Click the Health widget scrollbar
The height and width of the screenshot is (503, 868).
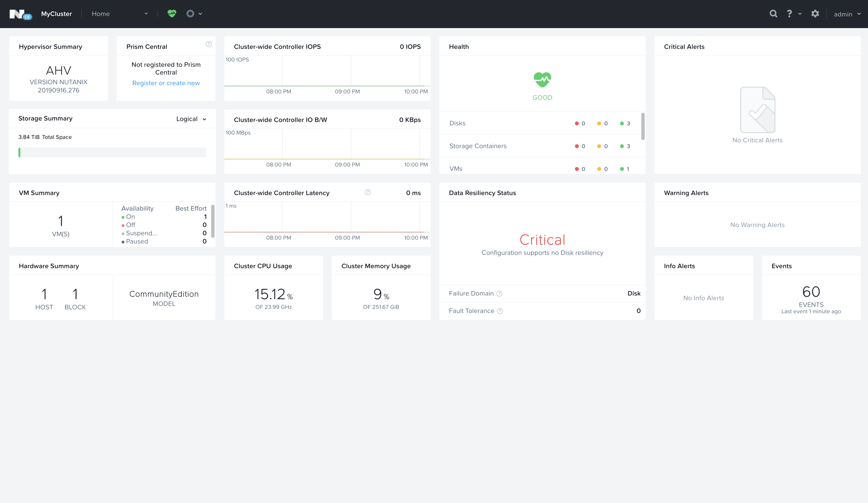coord(643,126)
